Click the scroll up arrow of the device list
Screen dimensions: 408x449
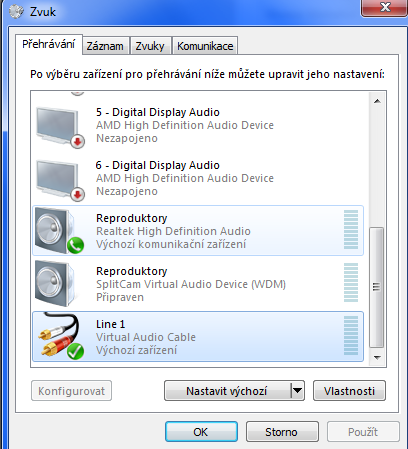point(377,101)
